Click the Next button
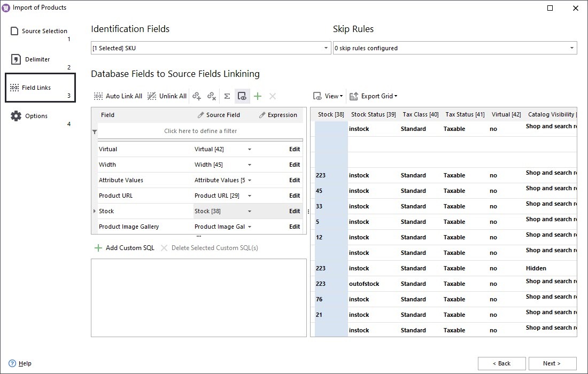The height and width of the screenshot is (374, 588). (553, 363)
